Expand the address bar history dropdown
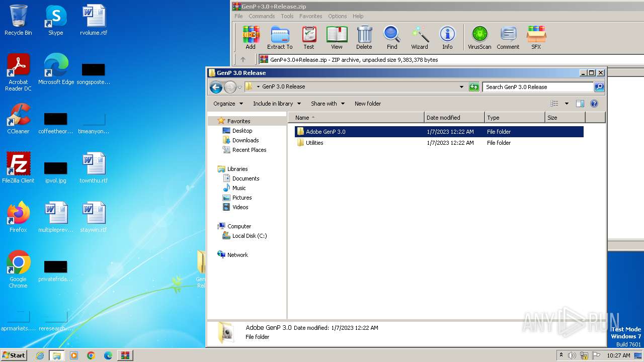 (x=461, y=87)
